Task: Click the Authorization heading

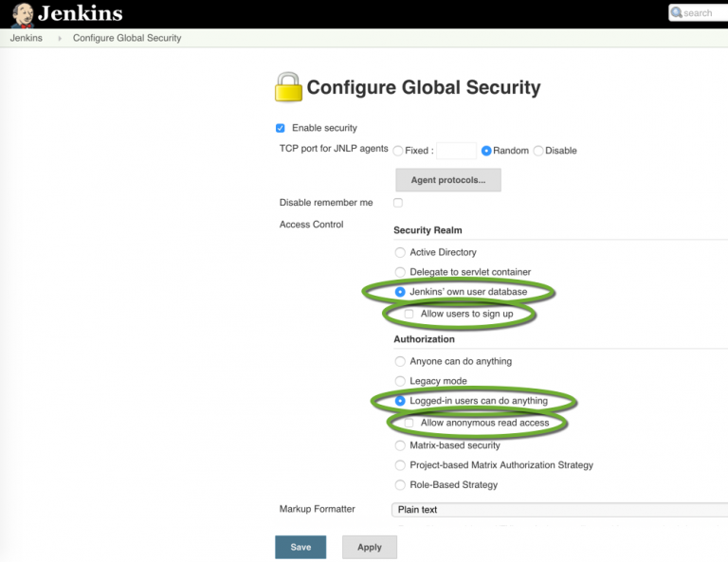Action: 424,339
